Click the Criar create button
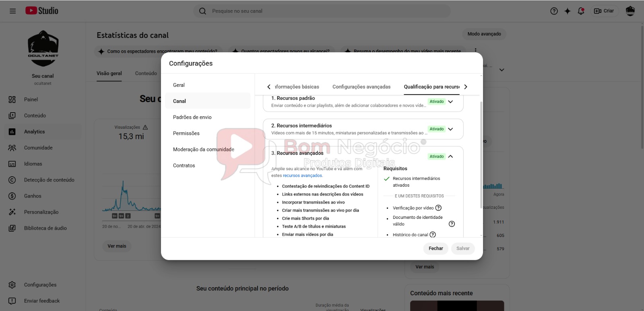 pyautogui.click(x=604, y=11)
